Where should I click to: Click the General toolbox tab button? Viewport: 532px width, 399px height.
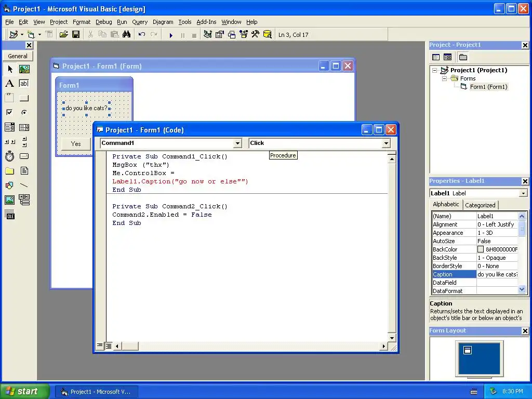[x=18, y=56]
